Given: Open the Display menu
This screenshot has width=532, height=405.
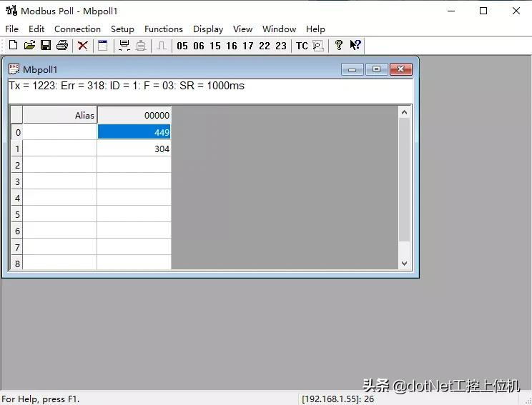Looking at the screenshot, I should tap(208, 29).
